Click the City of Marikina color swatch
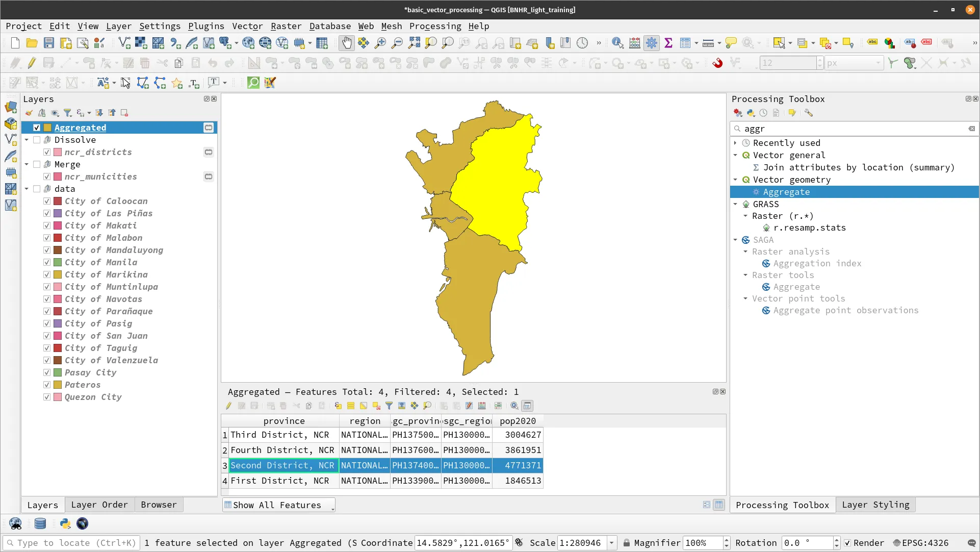Image resolution: width=980 pixels, height=552 pixels. point(58,274)
